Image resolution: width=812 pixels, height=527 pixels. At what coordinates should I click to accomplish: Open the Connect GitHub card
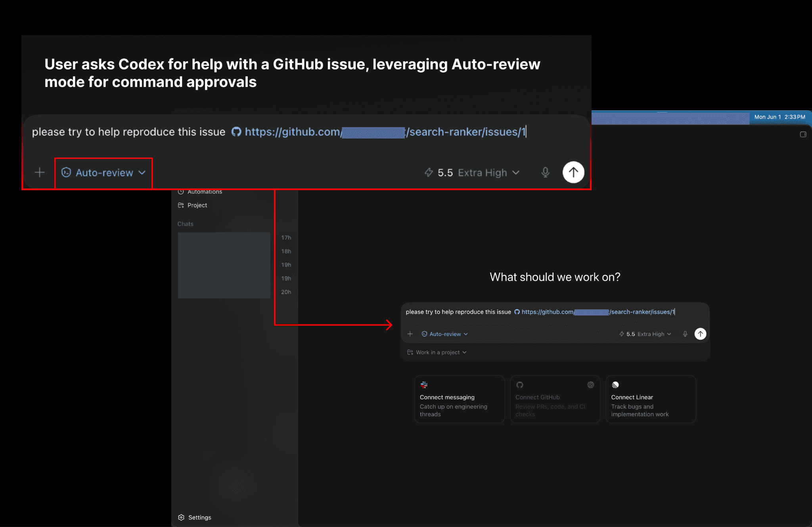click(x=555, y=399)
